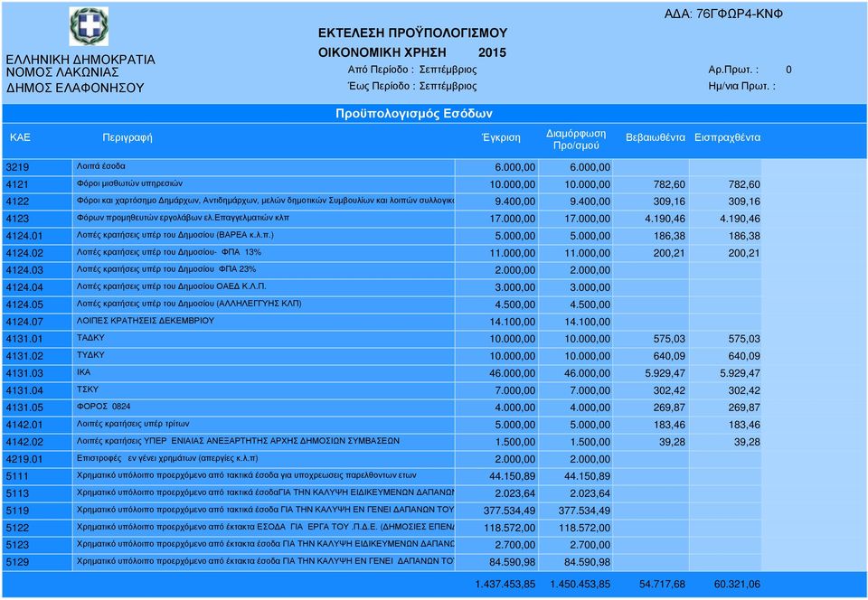Click ΔΗΜΟΣ ΕΛΑΦΟΝΗΣΟΥ text
This screenshot has width=868, height=600.
coord(75,88)
